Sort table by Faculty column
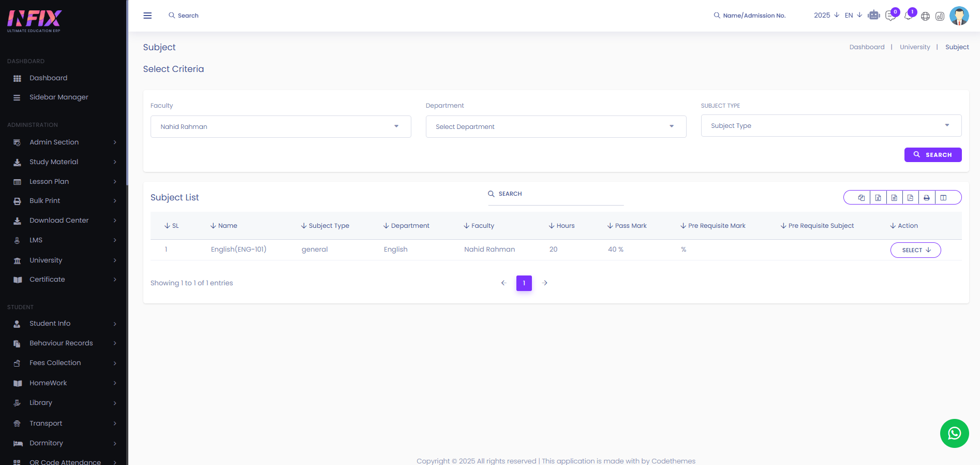 (x=479, y=226)
